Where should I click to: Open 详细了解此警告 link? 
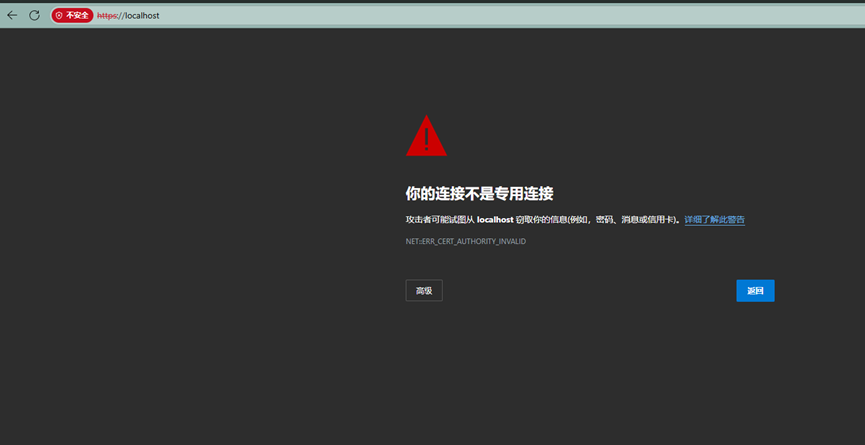(715, 219)
